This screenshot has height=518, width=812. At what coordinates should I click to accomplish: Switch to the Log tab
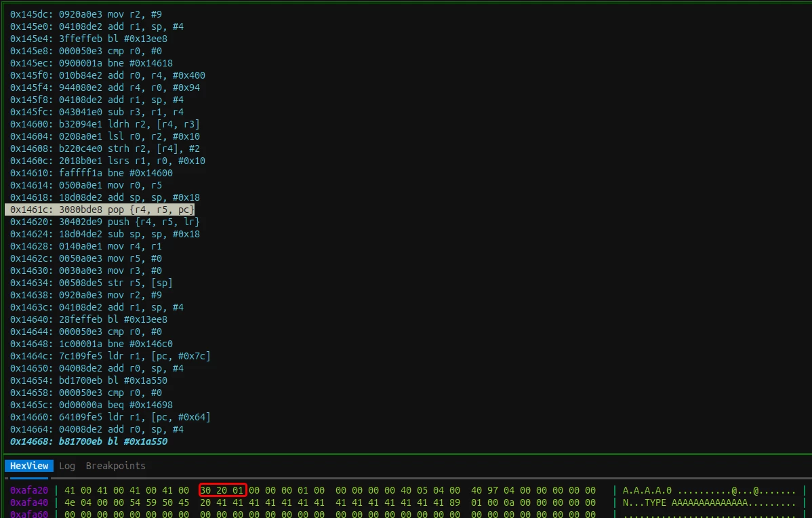point(67,466)
